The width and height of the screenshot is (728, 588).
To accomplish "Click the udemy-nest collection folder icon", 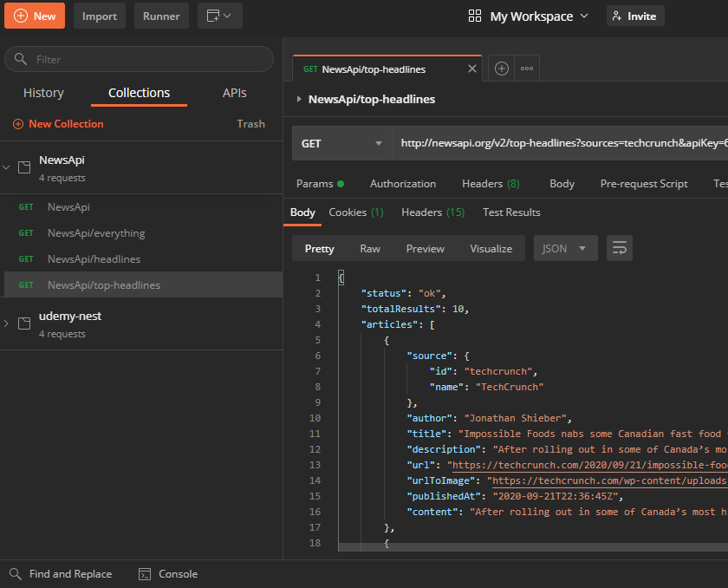I will (x=24, y=323).
